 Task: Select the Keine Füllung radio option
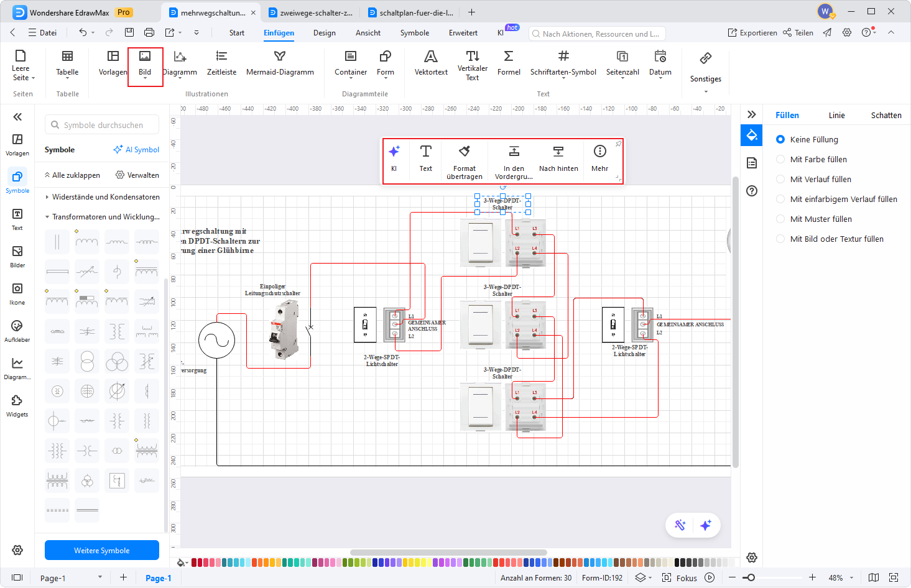coord(780,140)
